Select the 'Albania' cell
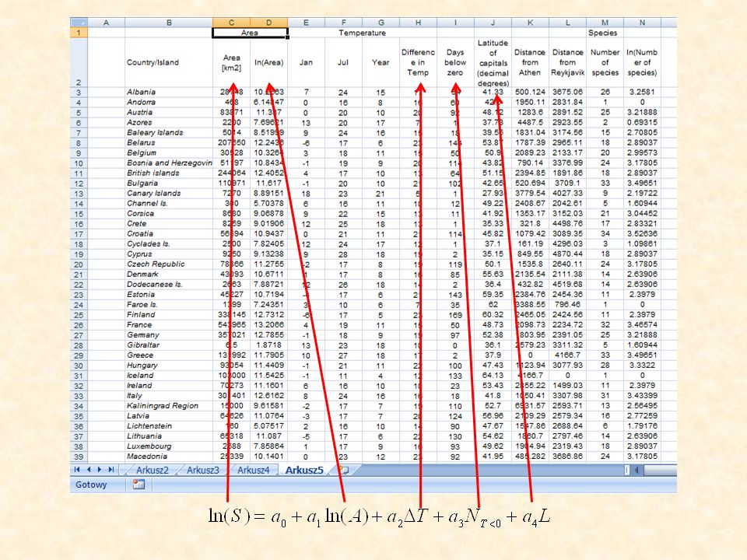The height and width of the screenshot is (560, 747). click(x=169, y=92)
